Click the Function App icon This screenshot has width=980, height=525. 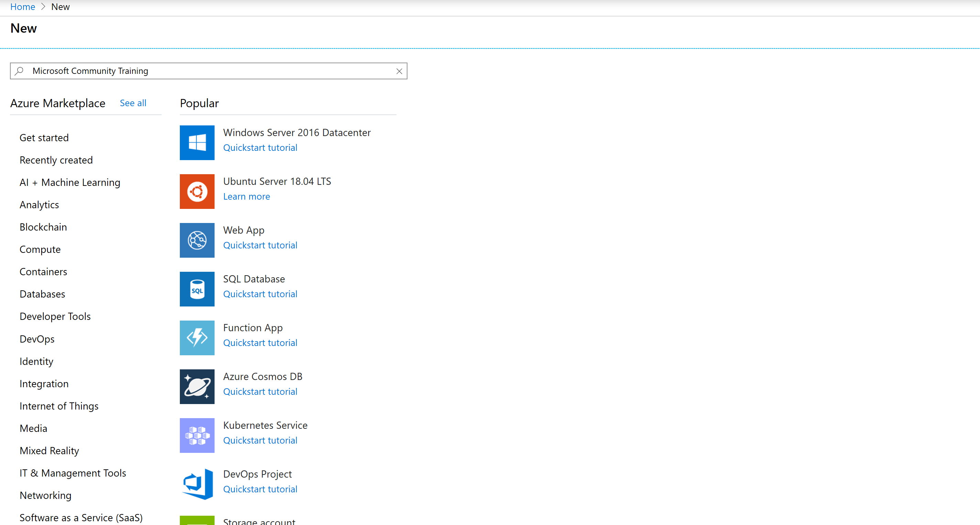[197, 337]
